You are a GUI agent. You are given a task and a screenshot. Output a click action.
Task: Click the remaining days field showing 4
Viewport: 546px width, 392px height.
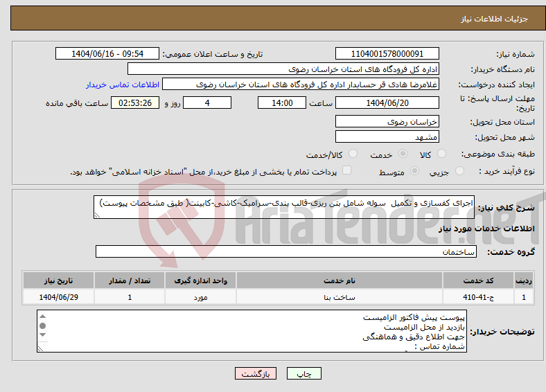coord(207,103)
